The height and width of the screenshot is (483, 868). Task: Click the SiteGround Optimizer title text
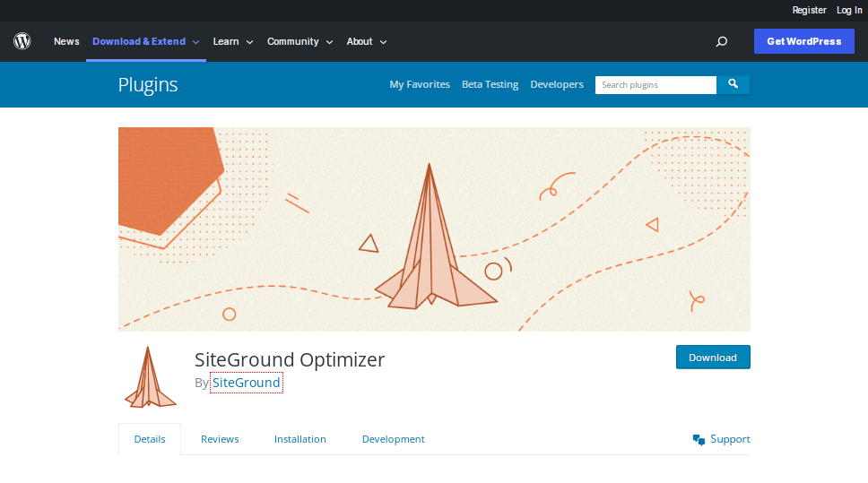[290, 359]
